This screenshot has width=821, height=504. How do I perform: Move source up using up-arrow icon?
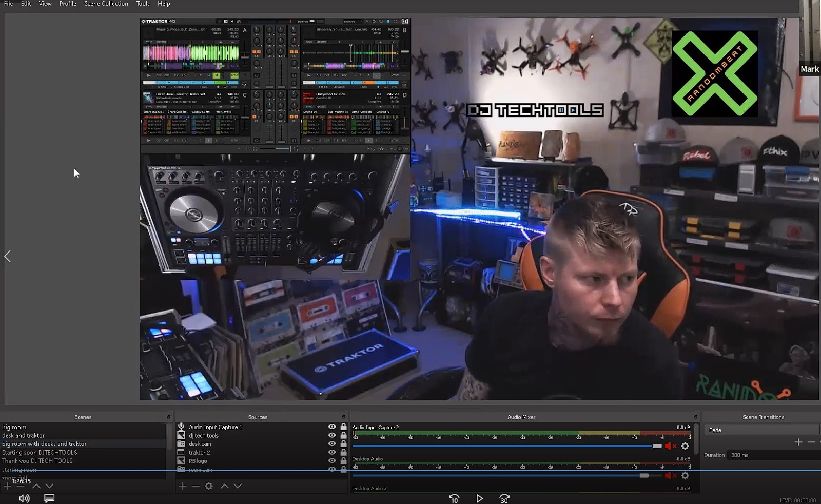tap(224, 486)
